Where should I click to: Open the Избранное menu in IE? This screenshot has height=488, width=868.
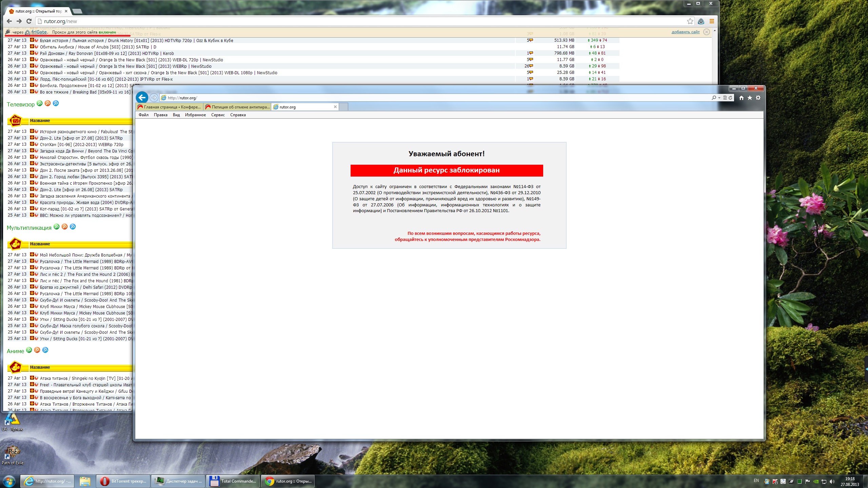coord(195,115)
